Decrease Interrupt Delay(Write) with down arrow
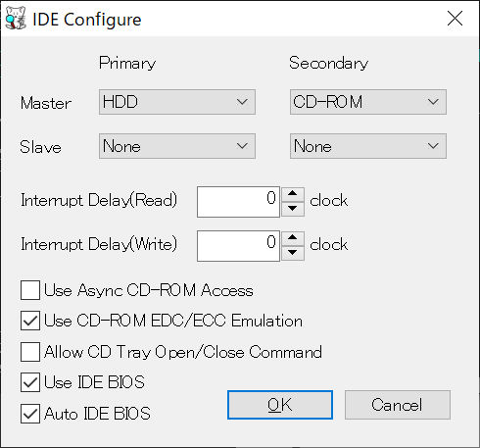Image resolution: width=480 pixels, height=448 pixels. click(293, 253)
